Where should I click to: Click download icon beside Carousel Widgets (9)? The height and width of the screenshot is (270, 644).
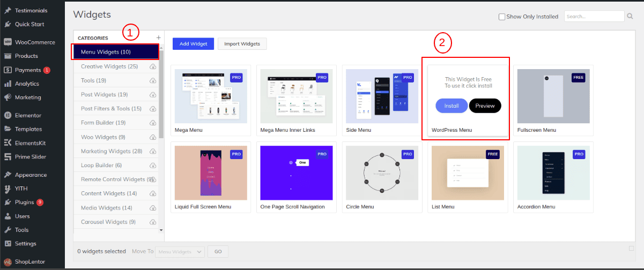[153, 221]
